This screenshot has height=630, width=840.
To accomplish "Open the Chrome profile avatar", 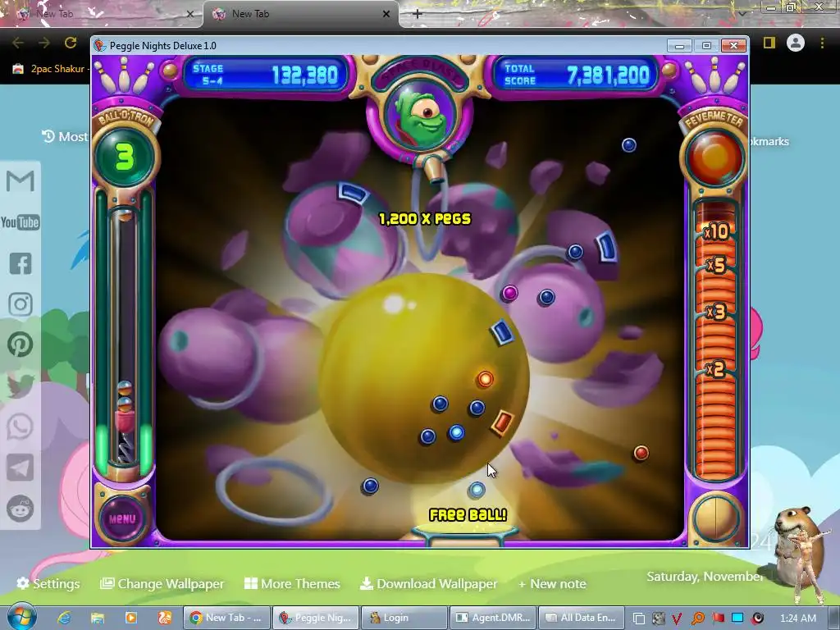I will pos(796,43).
